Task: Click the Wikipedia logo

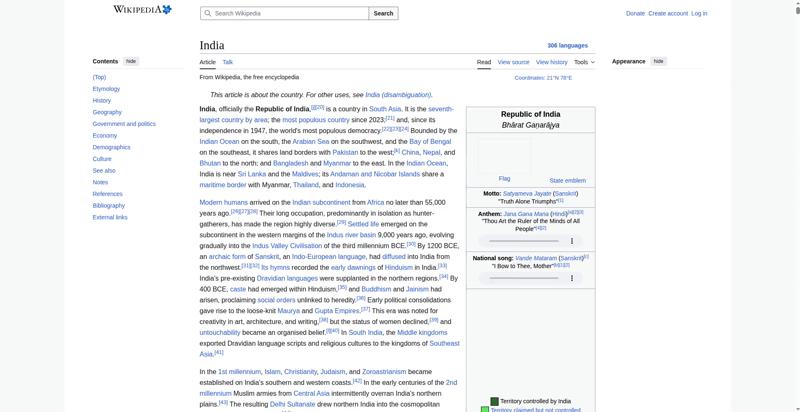Action: click(x=141, y=10)
